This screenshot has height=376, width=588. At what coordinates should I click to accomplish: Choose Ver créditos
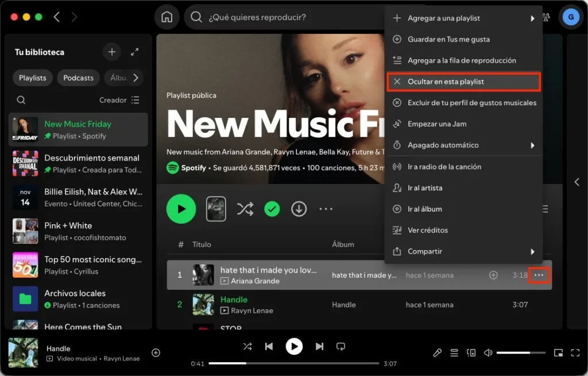click(x=463, y=231)
